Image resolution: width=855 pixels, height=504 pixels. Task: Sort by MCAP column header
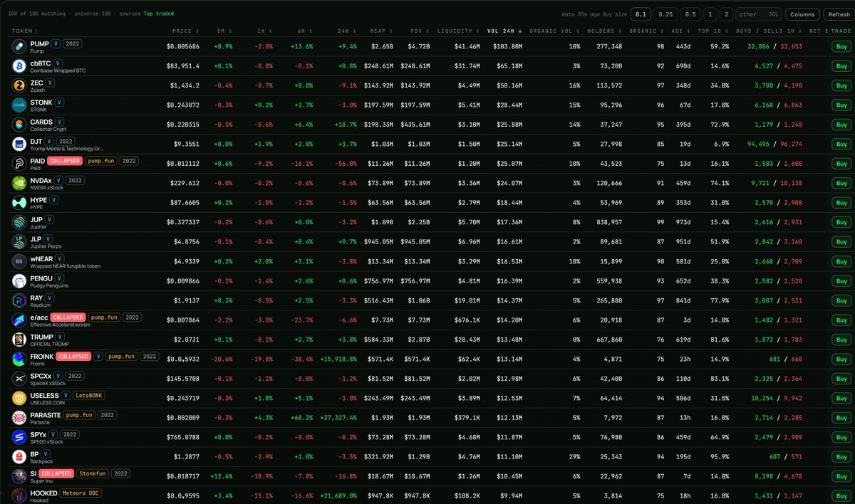pyautogui.click(x=380, y=31)
